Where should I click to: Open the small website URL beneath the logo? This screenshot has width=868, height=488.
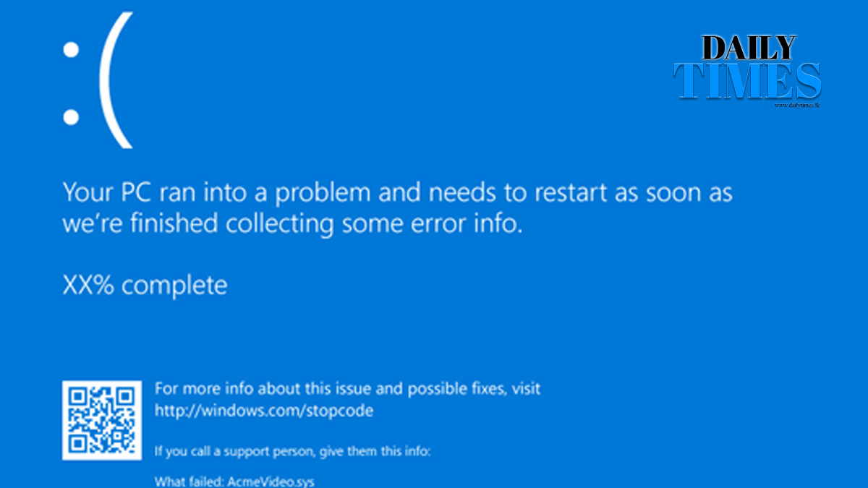[x=796, y=106]
